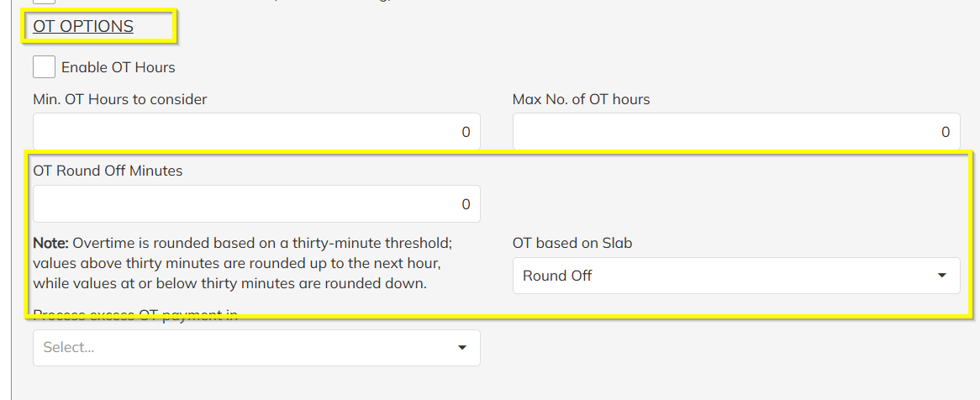Focus the Max No. of OT hours field

coord(736,131)
